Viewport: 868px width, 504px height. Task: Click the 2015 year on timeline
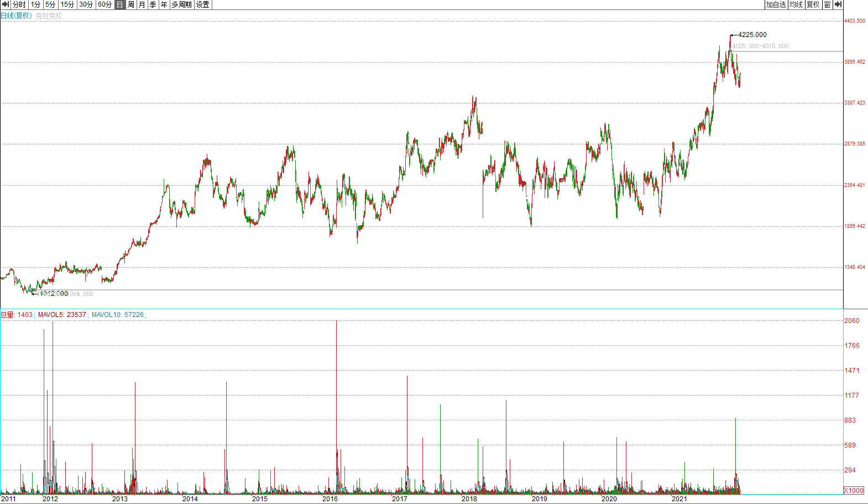[x=260, y=499]
